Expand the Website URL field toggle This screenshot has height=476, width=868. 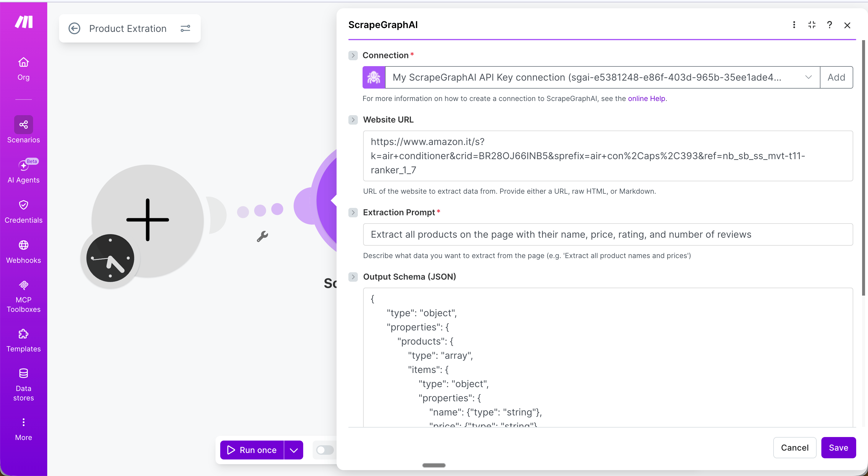point(353,120)
